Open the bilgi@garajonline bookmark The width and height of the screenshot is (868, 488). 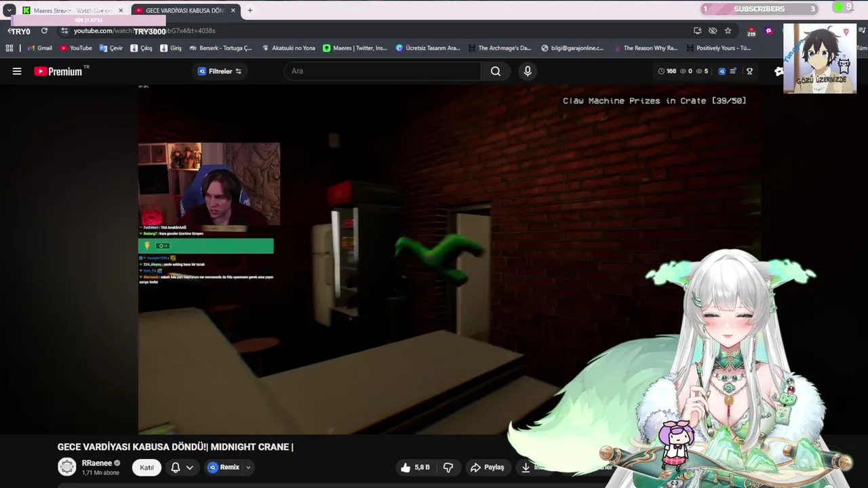(572, 48)
